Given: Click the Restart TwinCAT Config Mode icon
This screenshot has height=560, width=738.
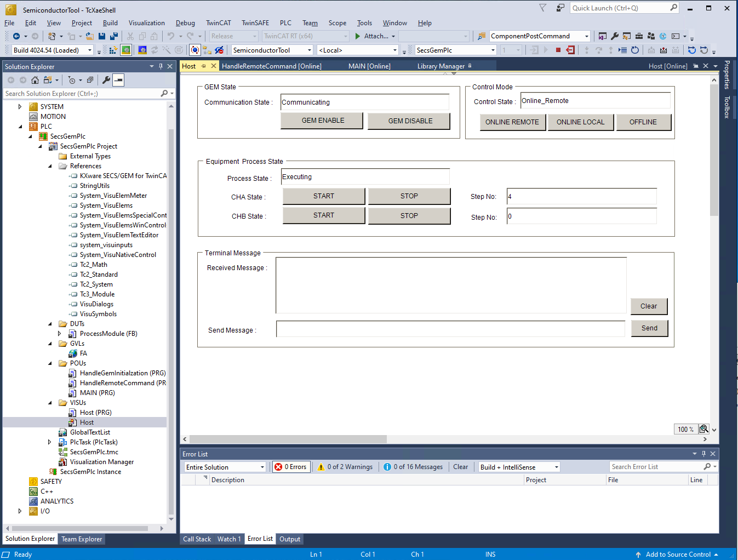Looking at the screenshot, I should point(142,50).
